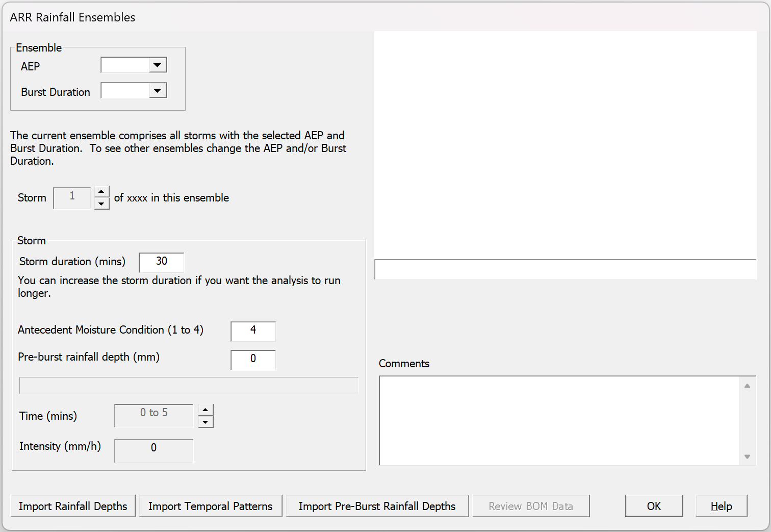Open the Burst Duration dropdown list
771x532 pixels.
158,91
